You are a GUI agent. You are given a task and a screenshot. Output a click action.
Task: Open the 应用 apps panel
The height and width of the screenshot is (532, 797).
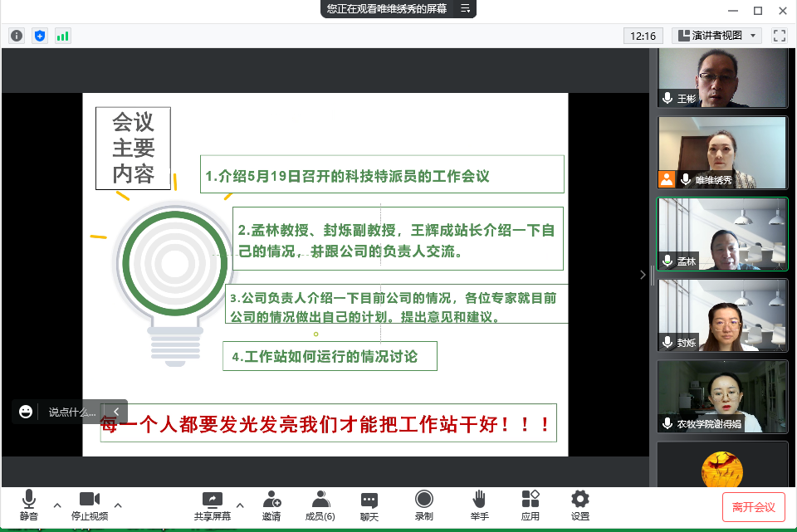[531, 505]
